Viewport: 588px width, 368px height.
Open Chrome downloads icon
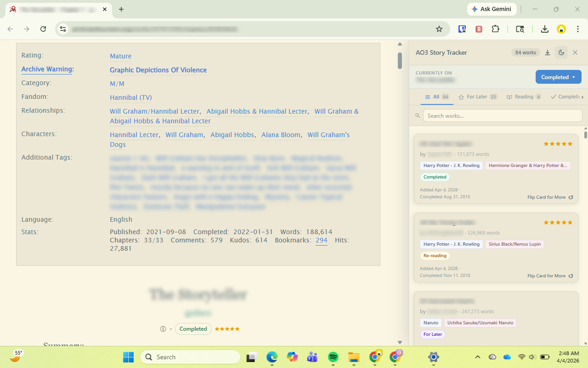point(545,29)
